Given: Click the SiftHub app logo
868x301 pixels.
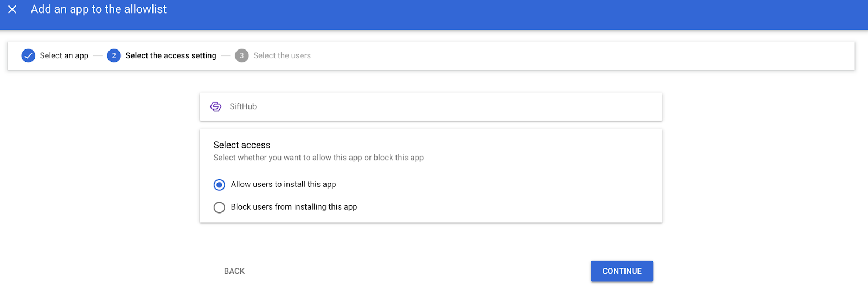Looking at the screenshot, I should (216, 106).
